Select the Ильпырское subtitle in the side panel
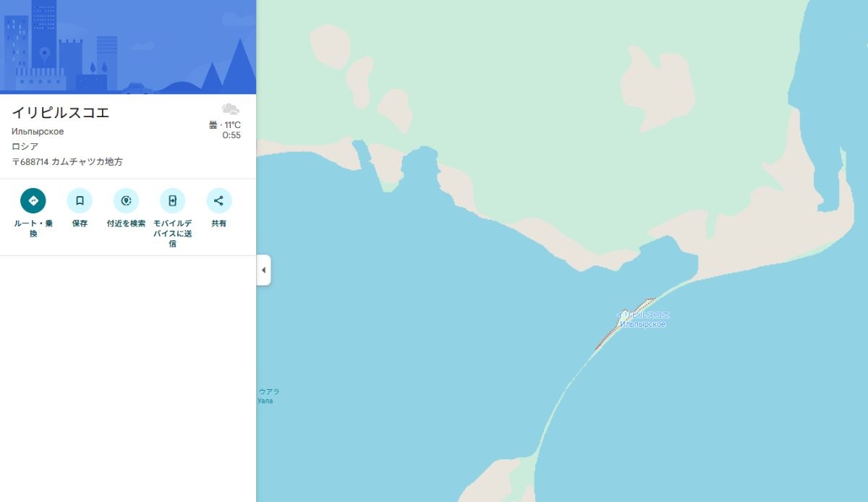The width and height of the screenshot is (868, 502). tap(38, 132)
